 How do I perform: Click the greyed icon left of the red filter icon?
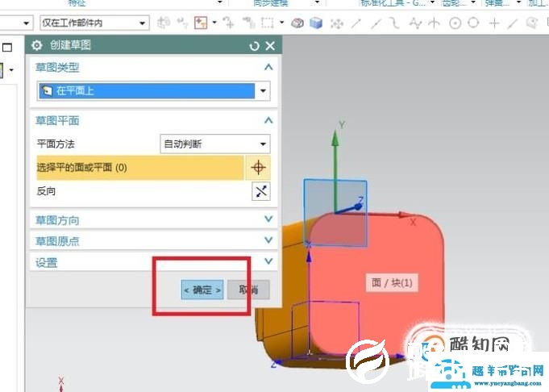[x=182, y=23]
